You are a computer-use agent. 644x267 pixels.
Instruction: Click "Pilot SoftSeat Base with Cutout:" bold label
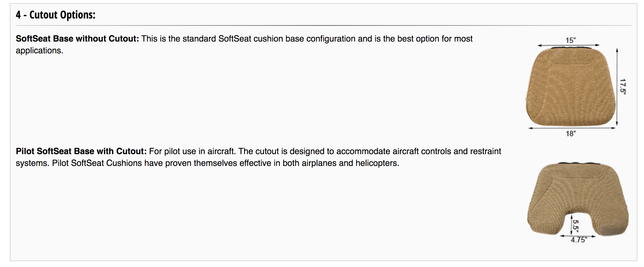click(81, 151)
